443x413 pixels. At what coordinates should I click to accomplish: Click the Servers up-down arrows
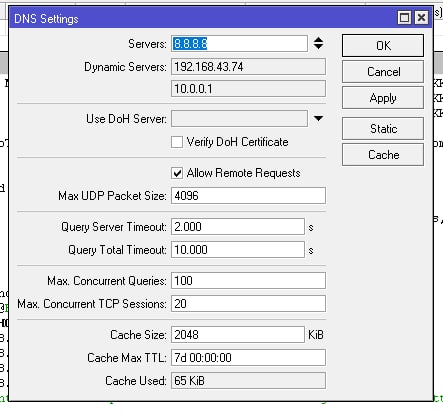(x=318, y=43)
